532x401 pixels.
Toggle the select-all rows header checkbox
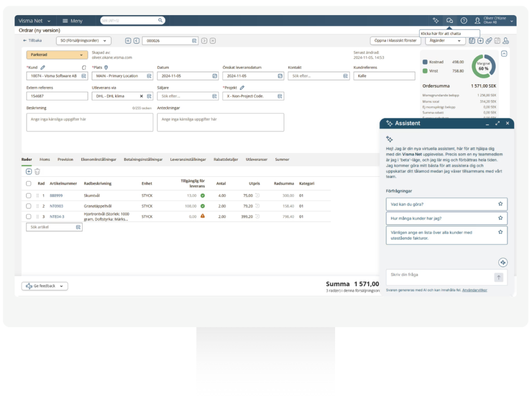[29, 184]
